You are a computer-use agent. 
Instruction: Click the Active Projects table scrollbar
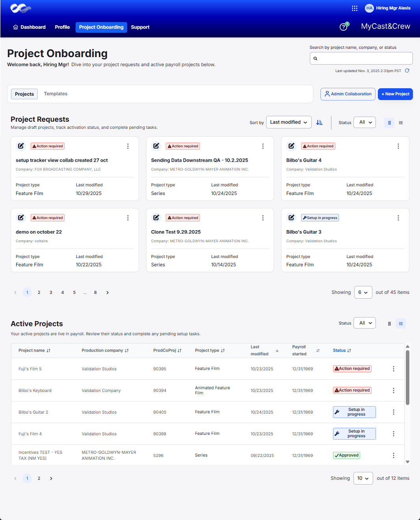(408, 377)
